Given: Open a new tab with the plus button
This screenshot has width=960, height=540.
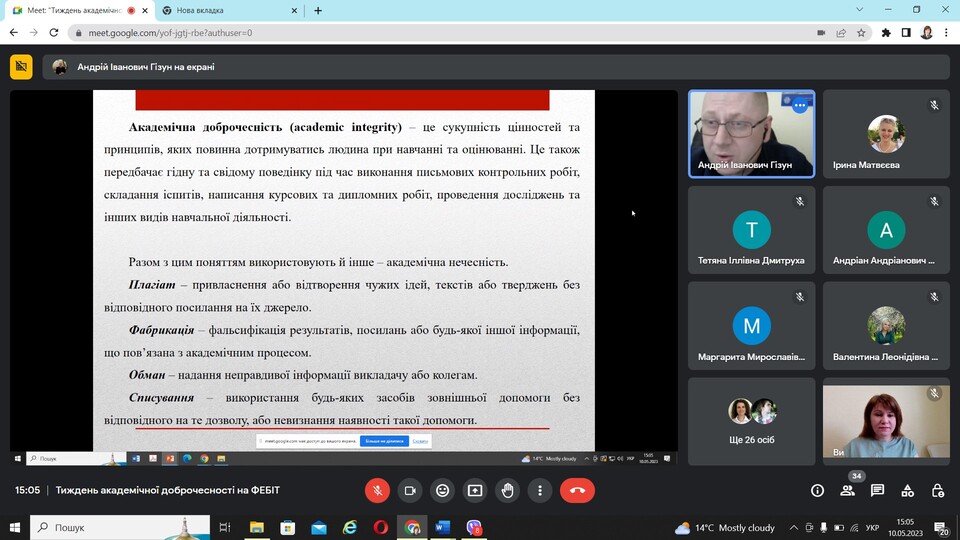Looking at the screenshot, I should pyautogui.click(x=318, y=10).
